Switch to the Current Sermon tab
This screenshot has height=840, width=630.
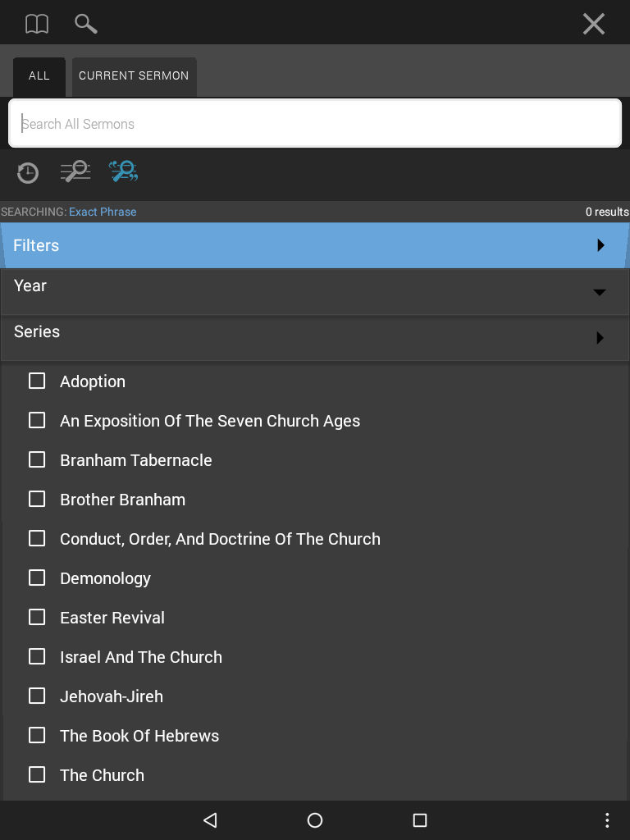coord(134,76)
